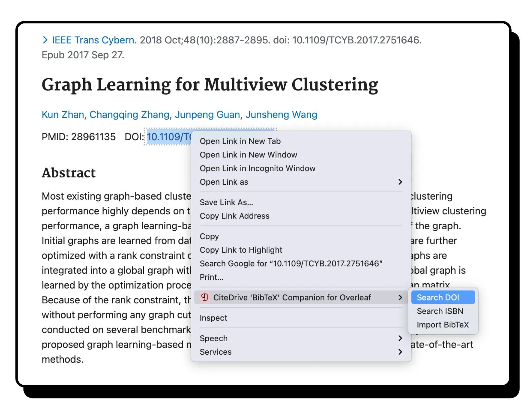Choose Open Link in New Window
Screen dimensions: 532x415
tap(248, 155)
